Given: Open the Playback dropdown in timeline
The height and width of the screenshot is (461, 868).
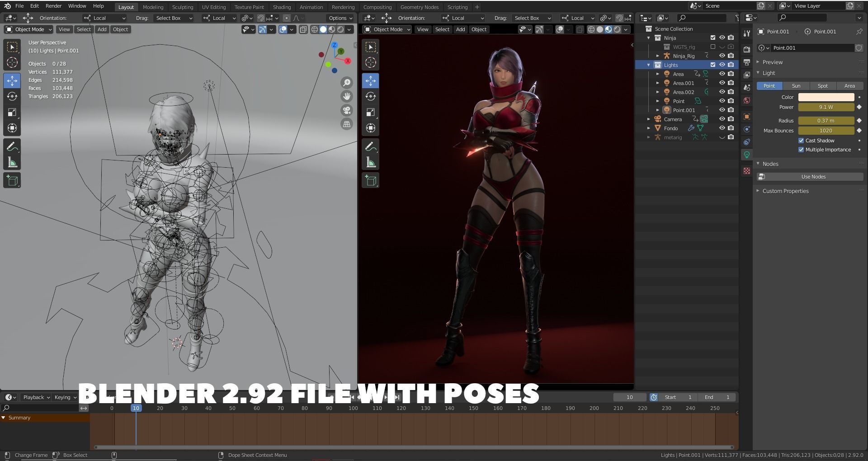Looking at the screenshot, I should point(36,397).
